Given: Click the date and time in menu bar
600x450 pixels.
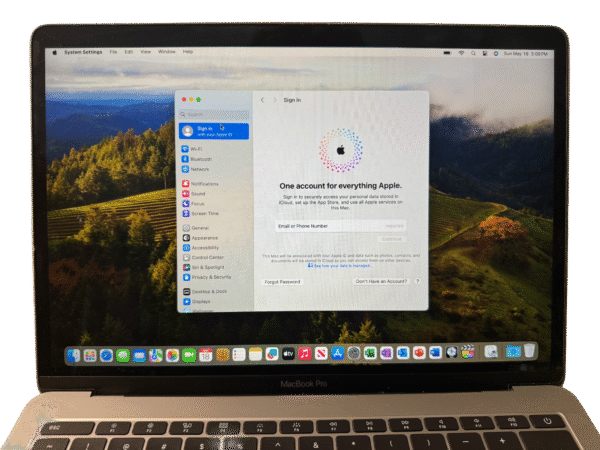Looking at the screenshot, I should [x=525, y=54].
